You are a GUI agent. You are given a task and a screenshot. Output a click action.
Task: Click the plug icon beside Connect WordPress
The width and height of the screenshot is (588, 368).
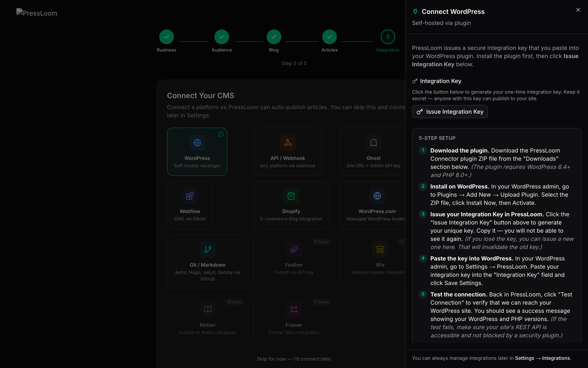(x=415, y=11)
